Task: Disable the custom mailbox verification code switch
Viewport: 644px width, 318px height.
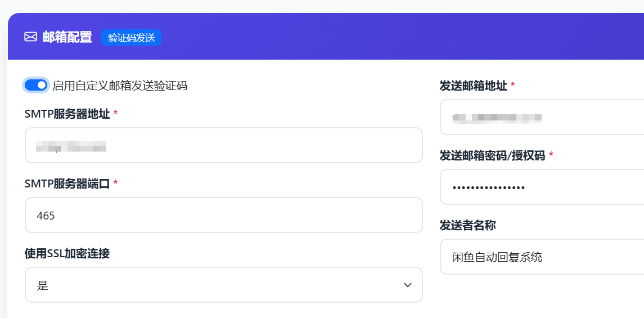Action: [36, 85]
